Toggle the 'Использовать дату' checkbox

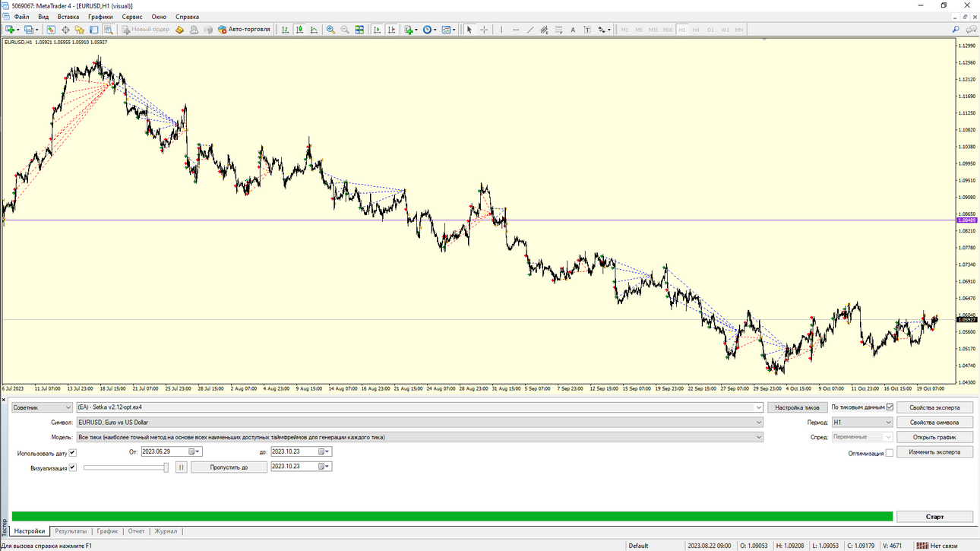[x=73, y=453]
